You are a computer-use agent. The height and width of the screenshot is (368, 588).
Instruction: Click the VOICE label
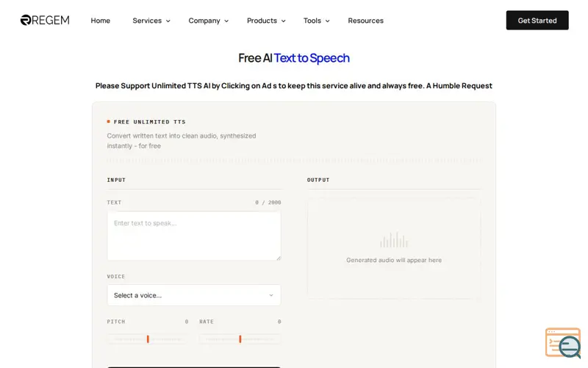[x=116, y=277]
